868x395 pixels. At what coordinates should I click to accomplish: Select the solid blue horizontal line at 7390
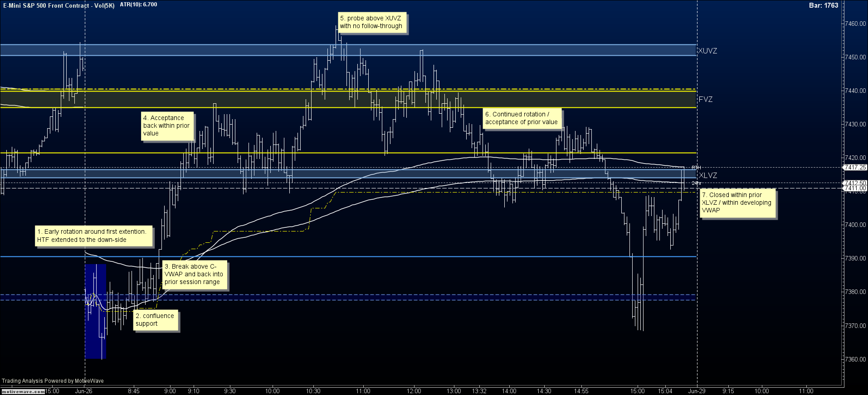348,257
